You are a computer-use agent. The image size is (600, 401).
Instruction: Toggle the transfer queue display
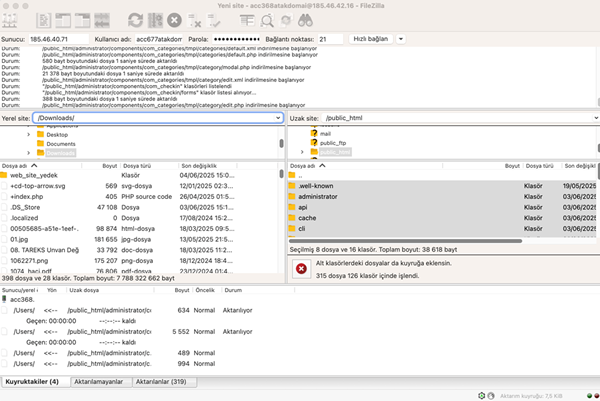click(102, 20)
